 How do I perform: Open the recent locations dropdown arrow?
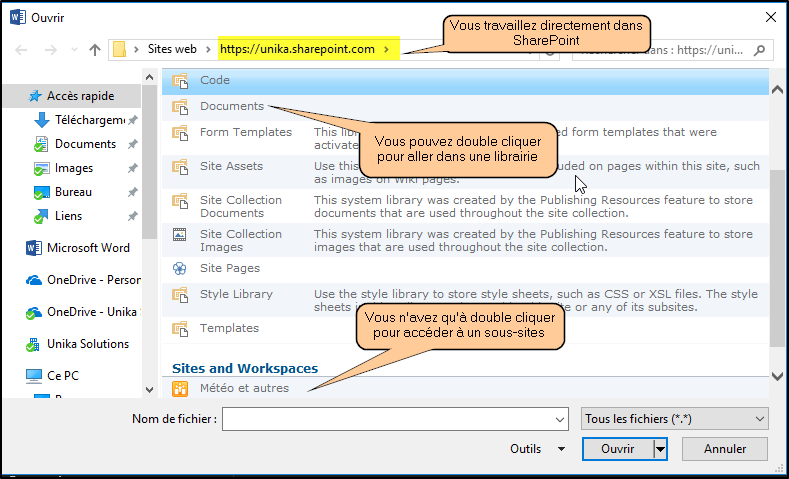point(74,50)
